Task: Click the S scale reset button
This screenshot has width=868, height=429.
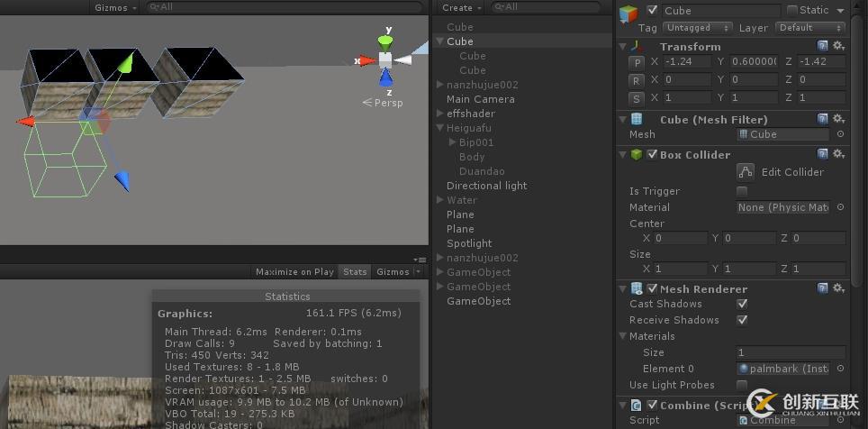Action: pos(636,98)
